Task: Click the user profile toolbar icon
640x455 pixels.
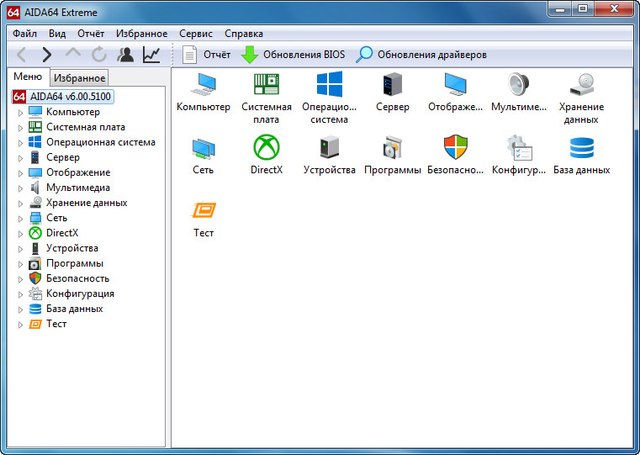Action: coord(125,54)
